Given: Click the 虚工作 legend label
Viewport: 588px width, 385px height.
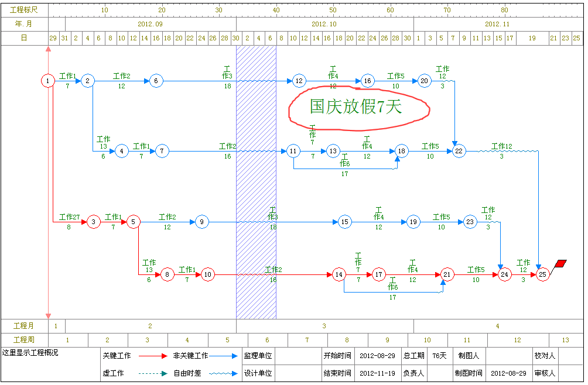Looking at the screenshot, I should tap(113, 373).
